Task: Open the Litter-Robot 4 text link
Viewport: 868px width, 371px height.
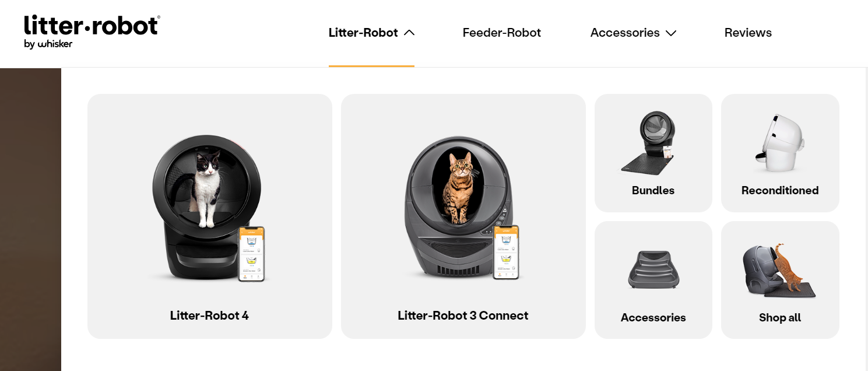Action: click(x=209, y=316)
